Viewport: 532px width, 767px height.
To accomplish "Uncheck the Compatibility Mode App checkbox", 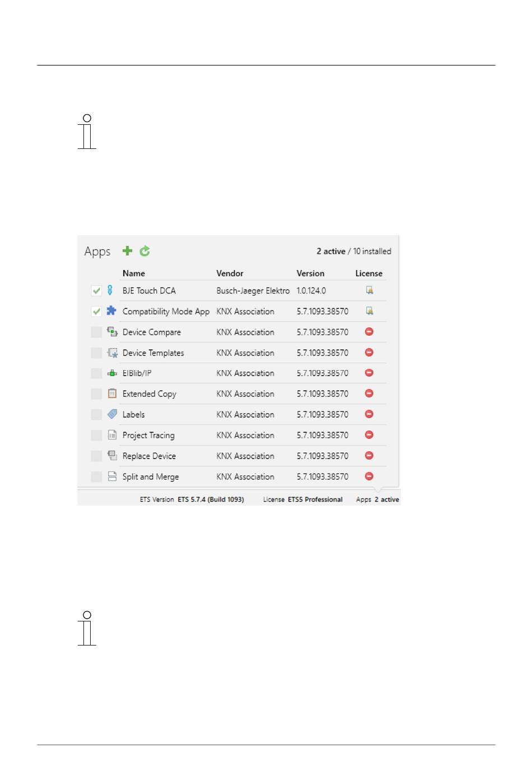I will (x=96, y=311).
